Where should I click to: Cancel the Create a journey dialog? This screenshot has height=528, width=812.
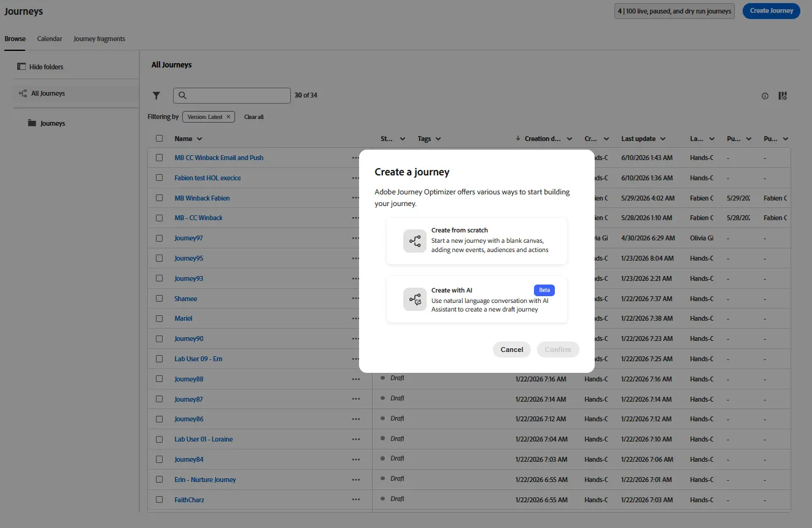click(x=512, y=350)
